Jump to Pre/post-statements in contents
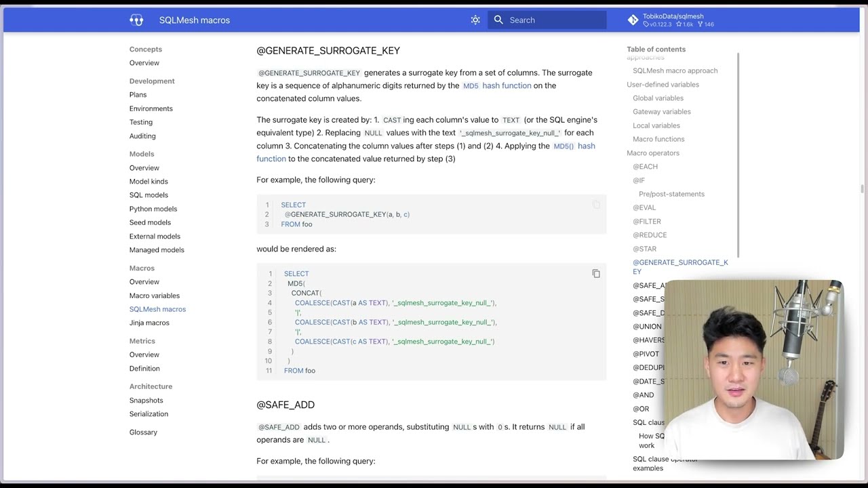 point(671,194)
